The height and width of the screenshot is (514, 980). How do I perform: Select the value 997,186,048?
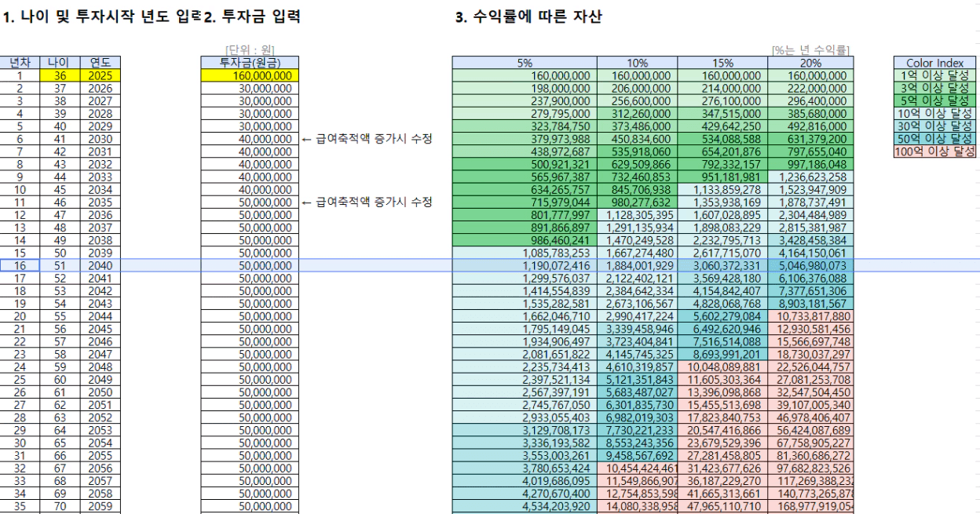810,164
